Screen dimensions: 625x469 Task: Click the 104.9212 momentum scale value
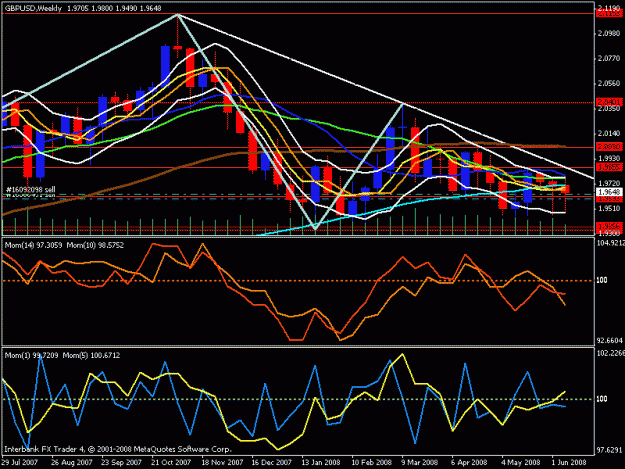tap(611, 243)
